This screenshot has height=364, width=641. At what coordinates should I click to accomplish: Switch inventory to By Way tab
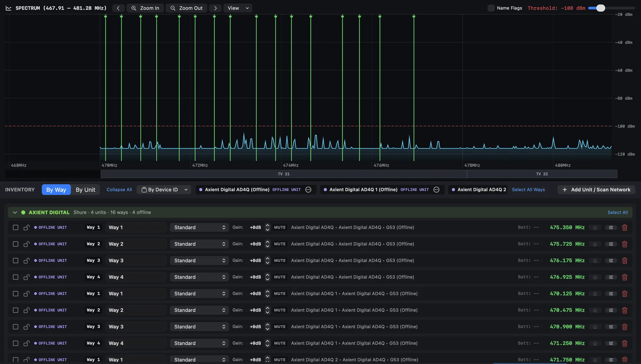56,190
